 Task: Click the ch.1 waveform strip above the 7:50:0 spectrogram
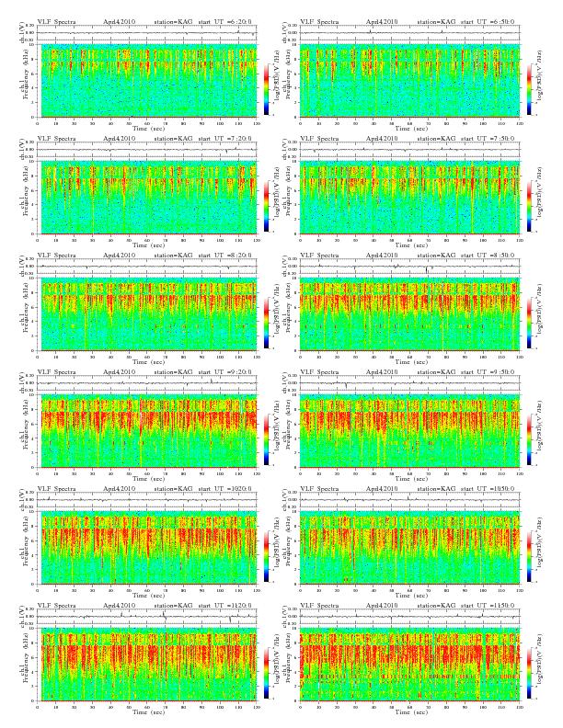410,150
